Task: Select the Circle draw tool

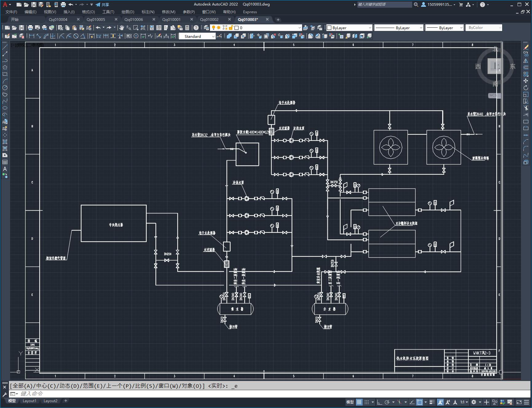Action: [5, 88]
